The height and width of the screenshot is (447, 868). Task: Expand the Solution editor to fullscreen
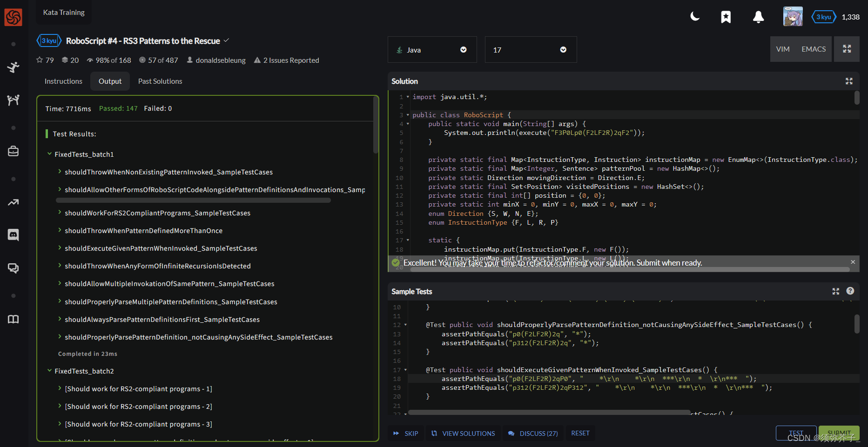(x=849, y=81)
